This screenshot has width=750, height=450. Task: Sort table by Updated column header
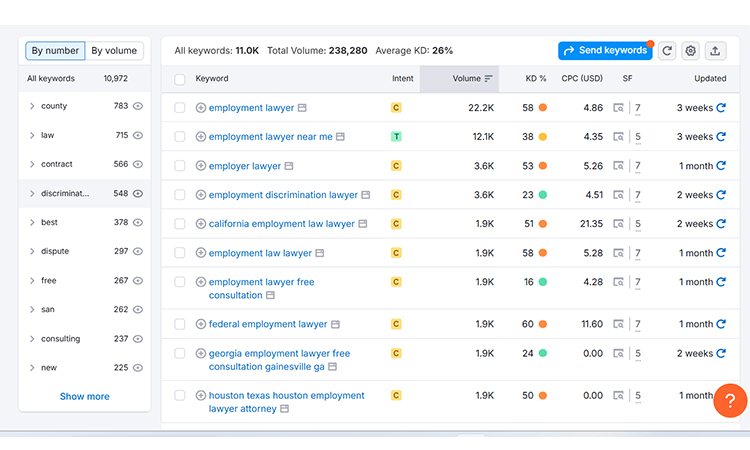[710, 78]
